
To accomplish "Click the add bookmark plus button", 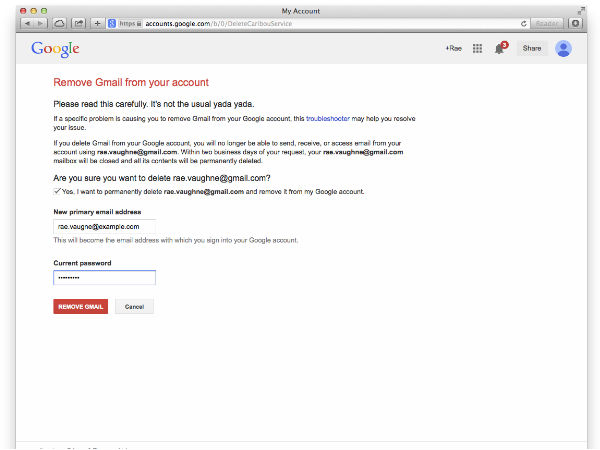I will pos(97,22).
